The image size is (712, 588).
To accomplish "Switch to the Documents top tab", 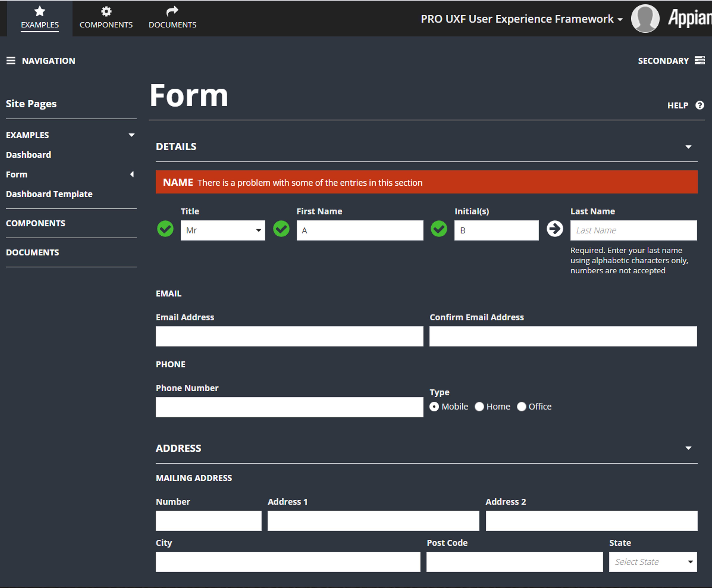I will coord(172,18).
